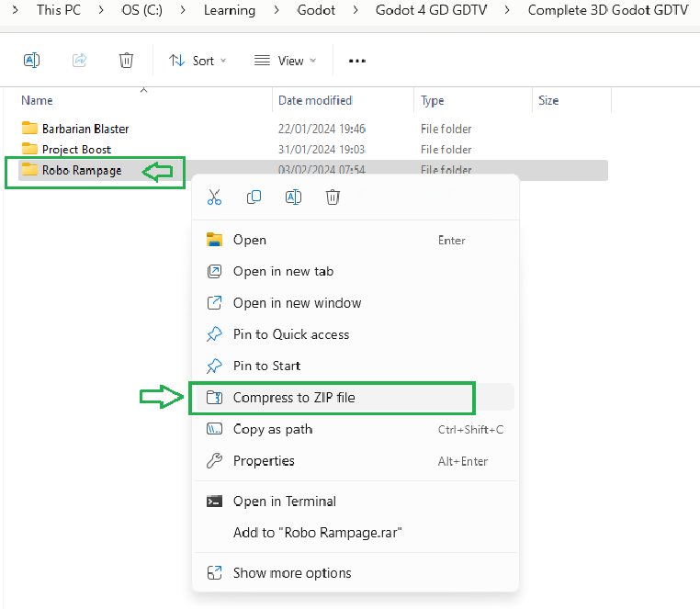
Task: Click the Barbarian Blaster date 22/01/2024 19:46
Action: (x=322, y=129)
